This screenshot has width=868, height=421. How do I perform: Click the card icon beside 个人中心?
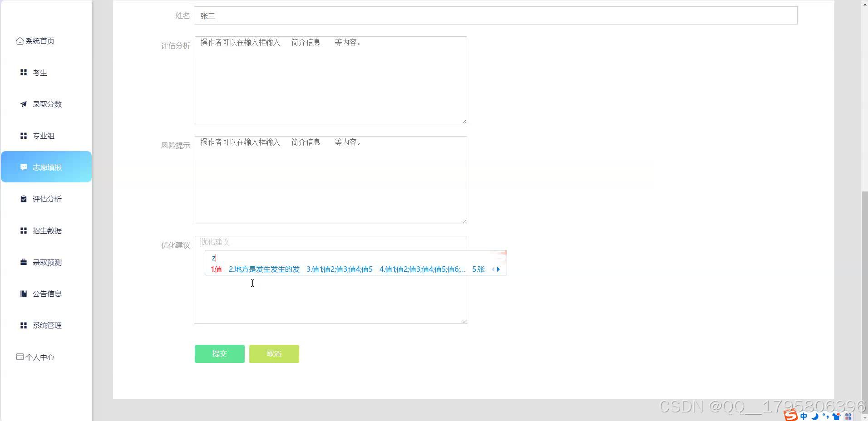20,357
